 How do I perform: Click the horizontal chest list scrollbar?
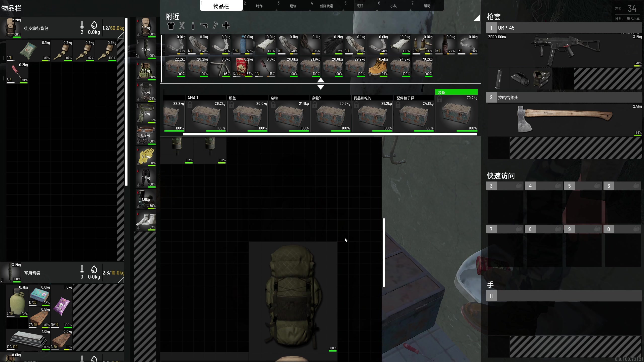point(330,134)
